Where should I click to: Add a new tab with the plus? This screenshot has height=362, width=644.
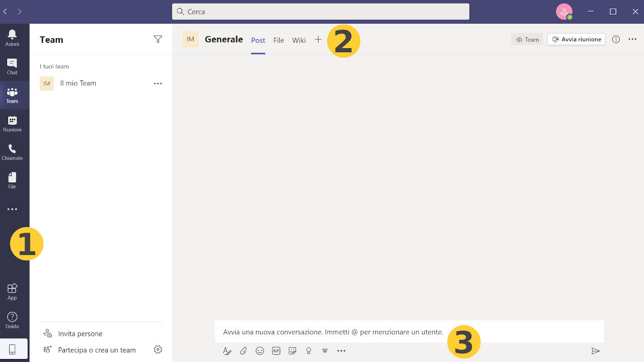318,39
